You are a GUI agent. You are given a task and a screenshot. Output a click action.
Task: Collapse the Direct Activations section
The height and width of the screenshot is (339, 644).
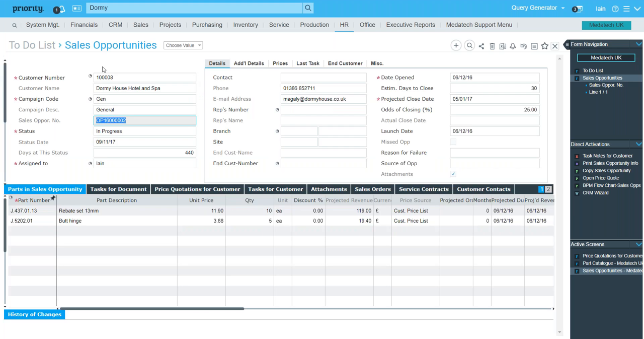coord(638,144)
